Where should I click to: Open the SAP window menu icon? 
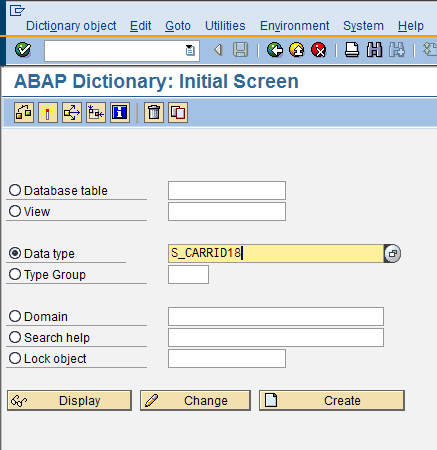(x=17, y=10)
